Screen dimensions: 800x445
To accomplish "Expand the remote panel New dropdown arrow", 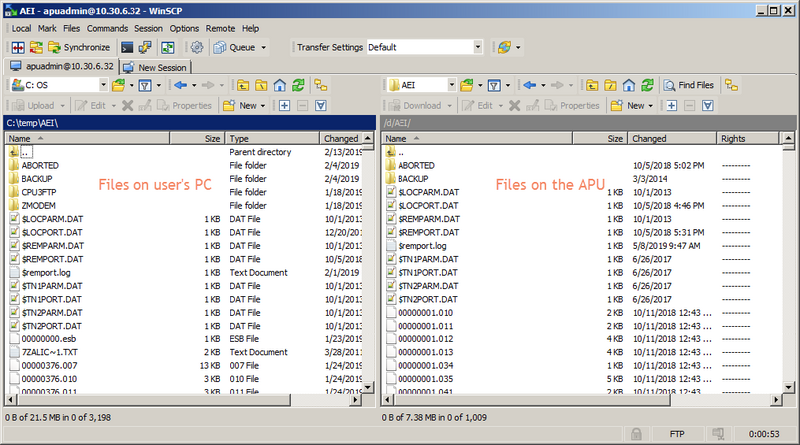I will 651,106.
